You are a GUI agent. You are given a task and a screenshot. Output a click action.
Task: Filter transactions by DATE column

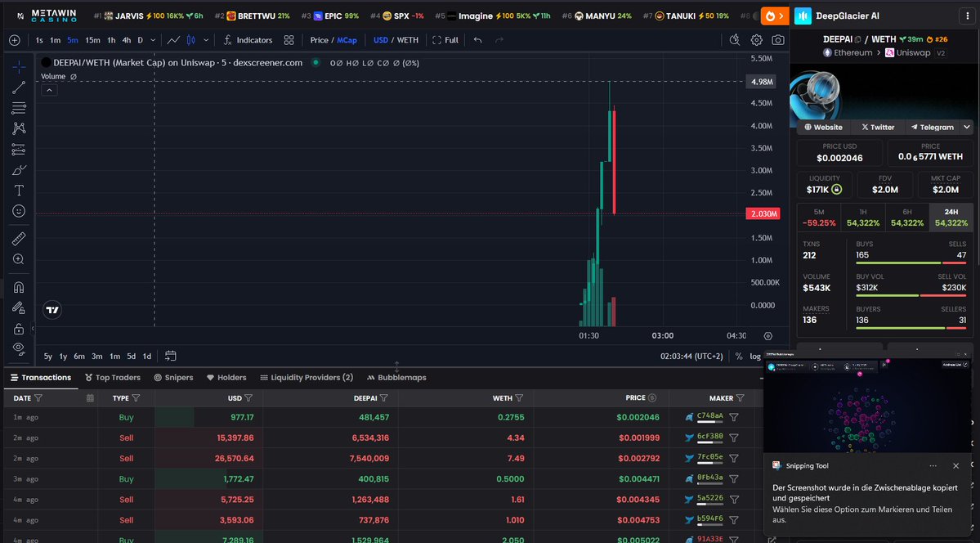click(x=38, y=398)
